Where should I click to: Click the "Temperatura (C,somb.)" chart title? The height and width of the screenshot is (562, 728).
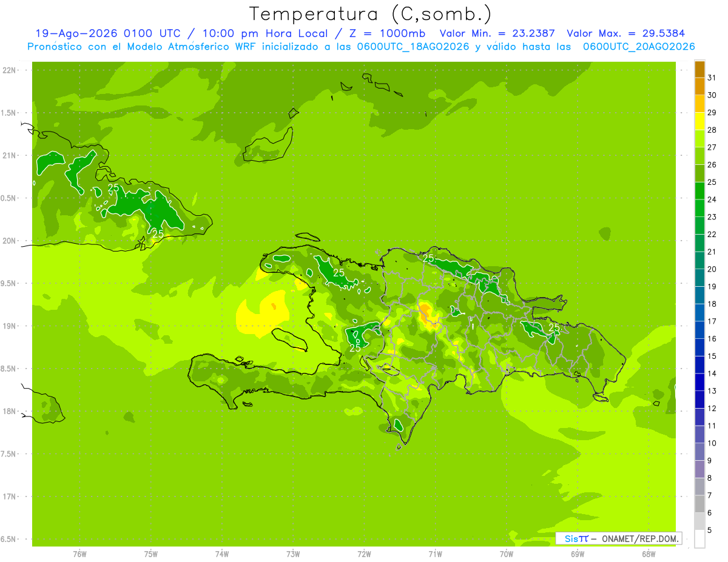pyautogui.click(x=370, y=14)
